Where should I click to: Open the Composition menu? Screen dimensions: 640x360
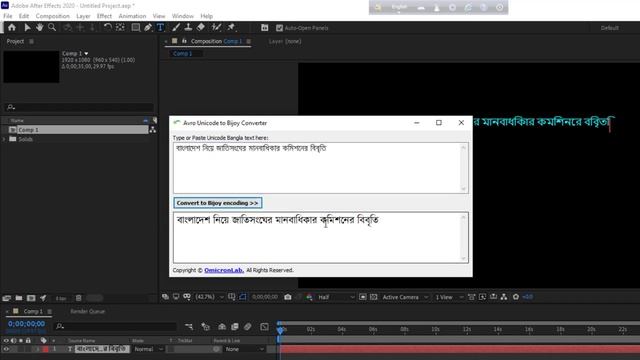click(x=53, y=16)
